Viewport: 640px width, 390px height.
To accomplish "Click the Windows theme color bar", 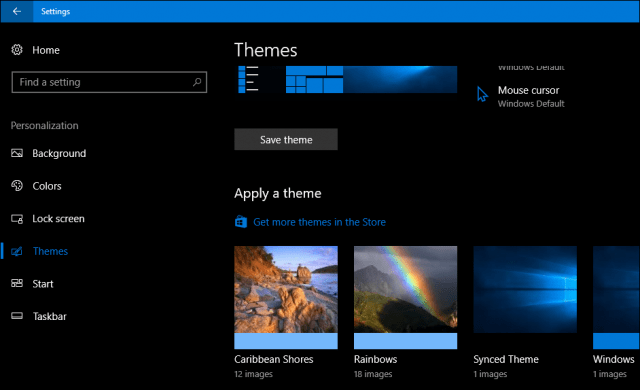I will click(x=616, y=341).
